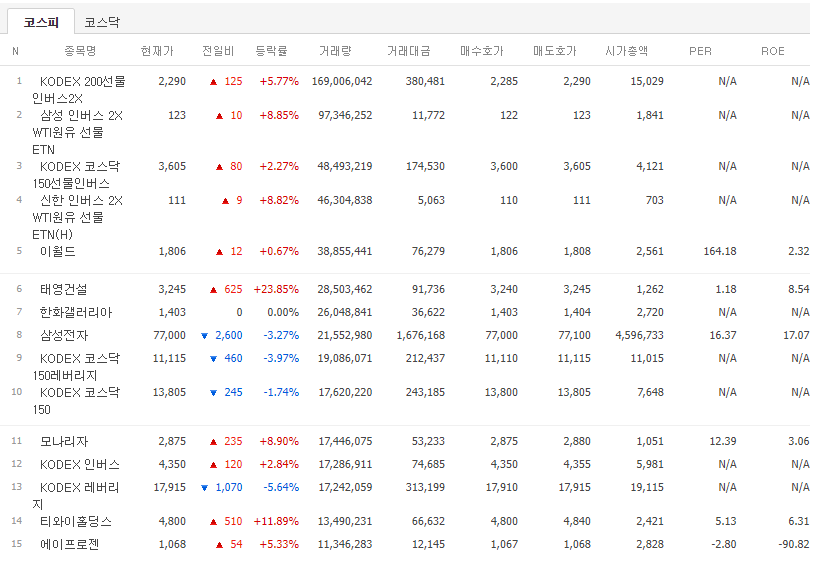Click the -3.27% change rate for 삼성전자

281,335
